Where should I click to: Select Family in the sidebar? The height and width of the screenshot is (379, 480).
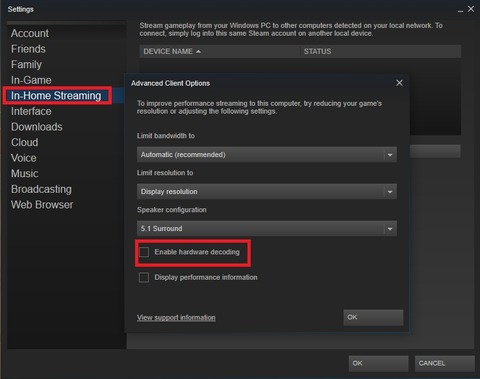26,65
